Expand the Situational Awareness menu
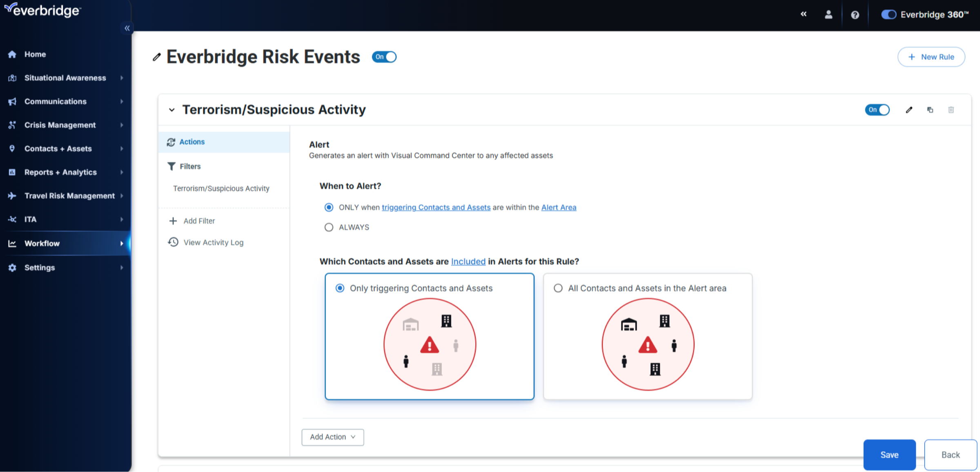Image resolution: width=980 pixels, height=472 pixels. click(65, 78)
